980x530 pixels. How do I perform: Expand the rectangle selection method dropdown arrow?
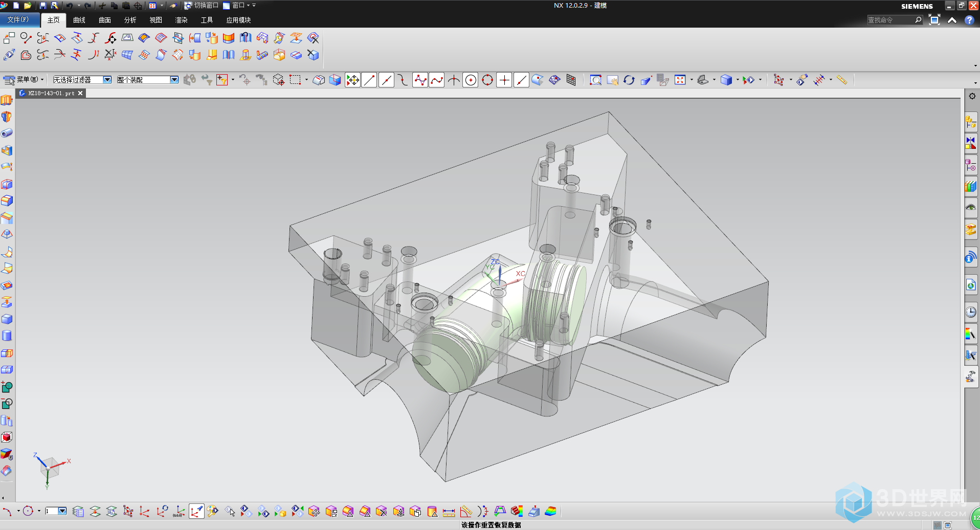(306, 80)
